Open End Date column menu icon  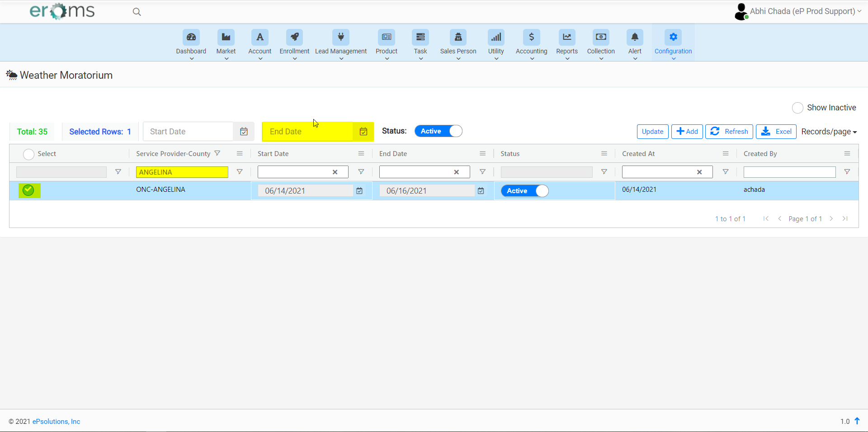[483, 154]
